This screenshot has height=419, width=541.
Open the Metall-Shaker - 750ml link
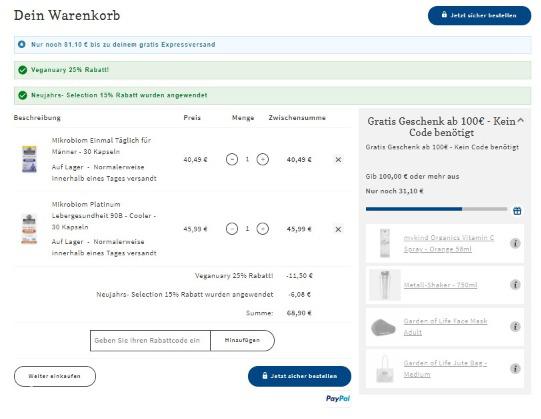(x=440, y=285)
